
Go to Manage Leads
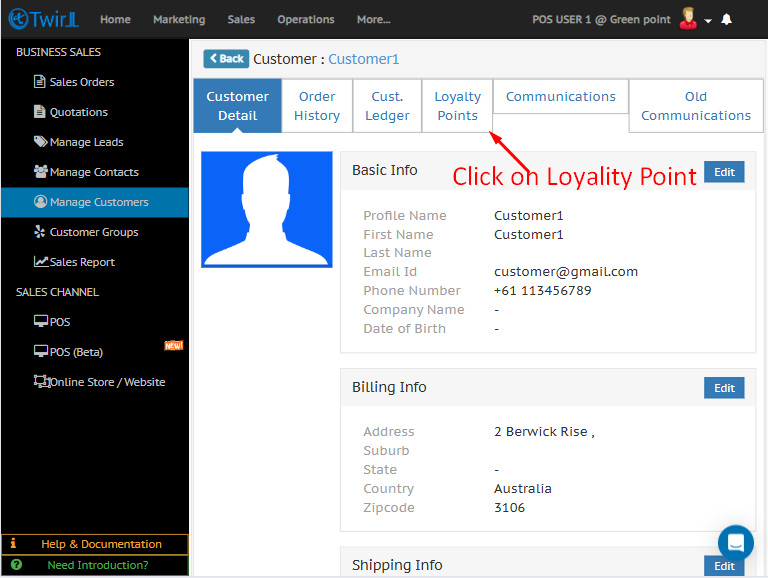click(x=86, y=142)
